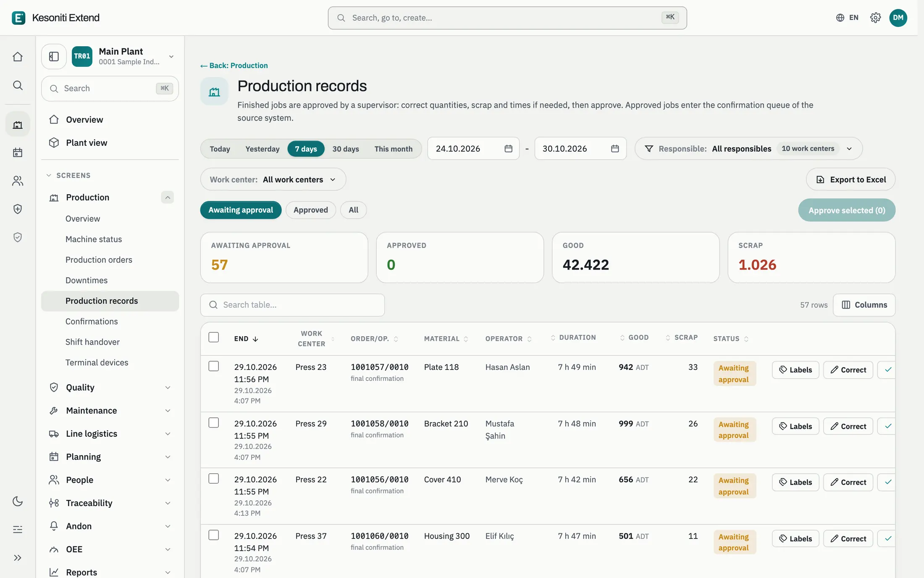Image resolution: width=924 pixels, height=578 pixels.
Task: Open the DM user avatar menu
Action: coord(898,18)
